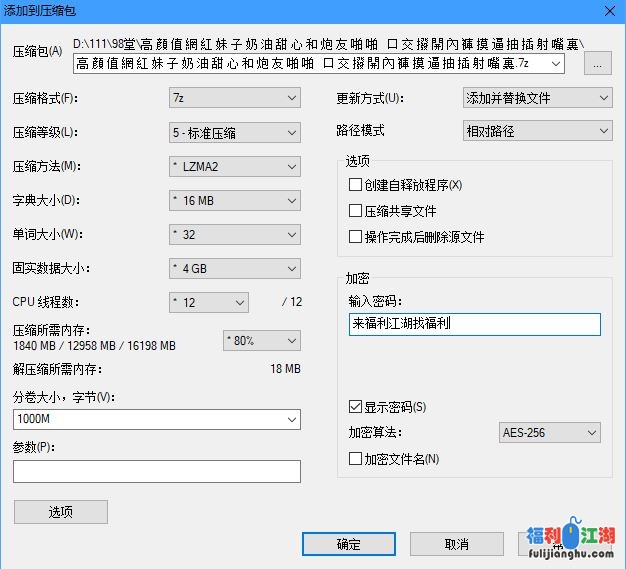Expand the 更新方式 dropdown
Image resolution: width=626 pixels, height=569 pixels.
(x=537, y=98)
